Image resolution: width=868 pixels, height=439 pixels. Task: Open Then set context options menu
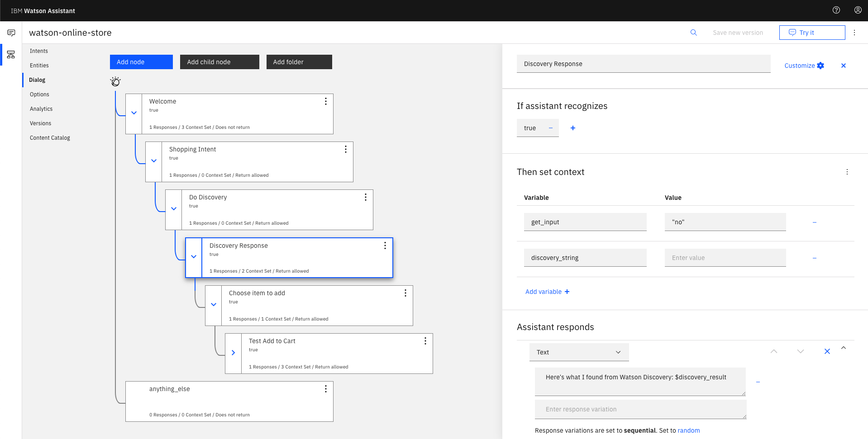pos(847,172)
